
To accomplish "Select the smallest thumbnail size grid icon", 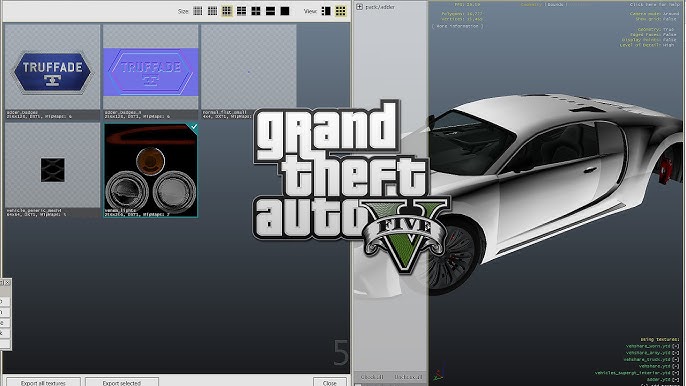I will (x=198, y=11).
